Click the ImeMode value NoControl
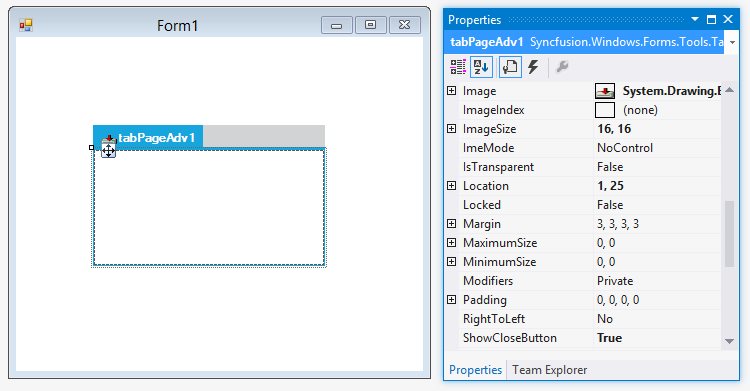 coord(625,148)
